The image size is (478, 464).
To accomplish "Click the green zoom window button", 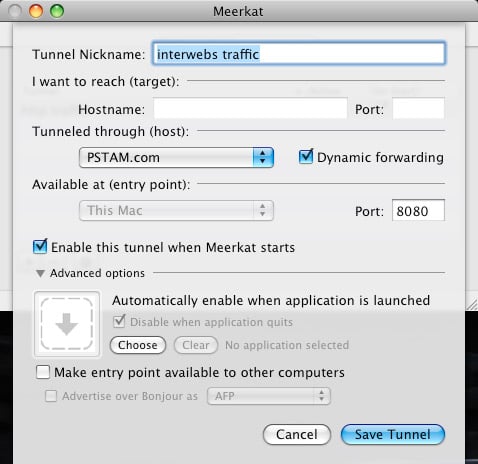I will (x=57, y=11).
